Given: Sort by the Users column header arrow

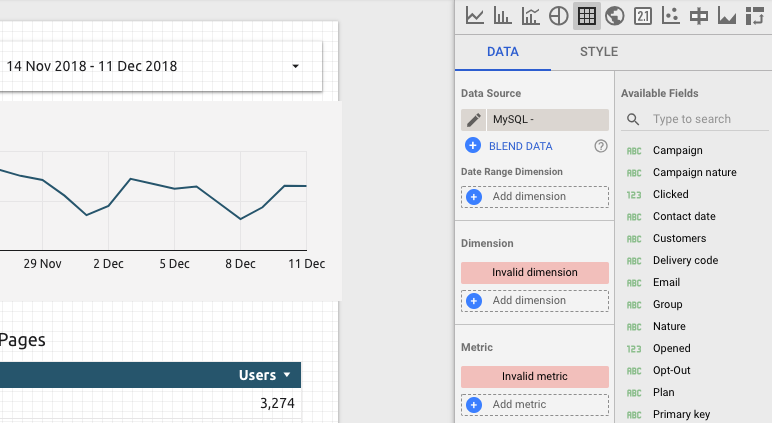Looking at the screenshot, I should (x=288, y=375).
